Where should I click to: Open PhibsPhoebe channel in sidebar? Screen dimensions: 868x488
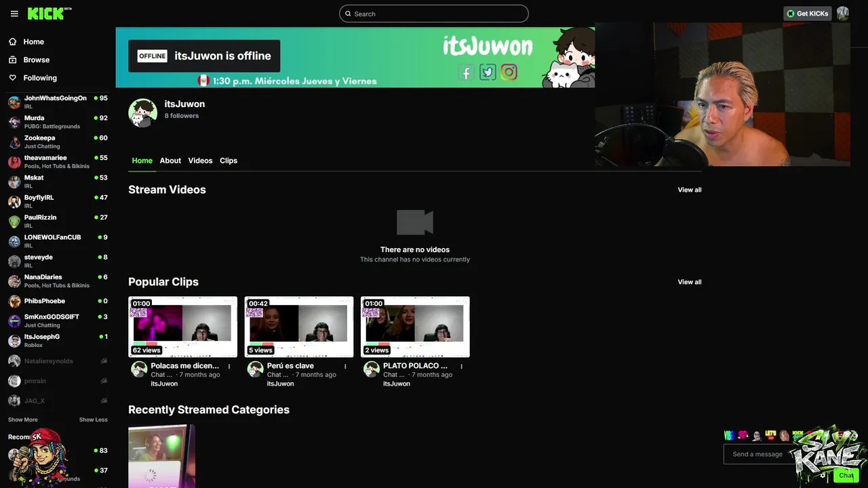click(x=58, y=301)
